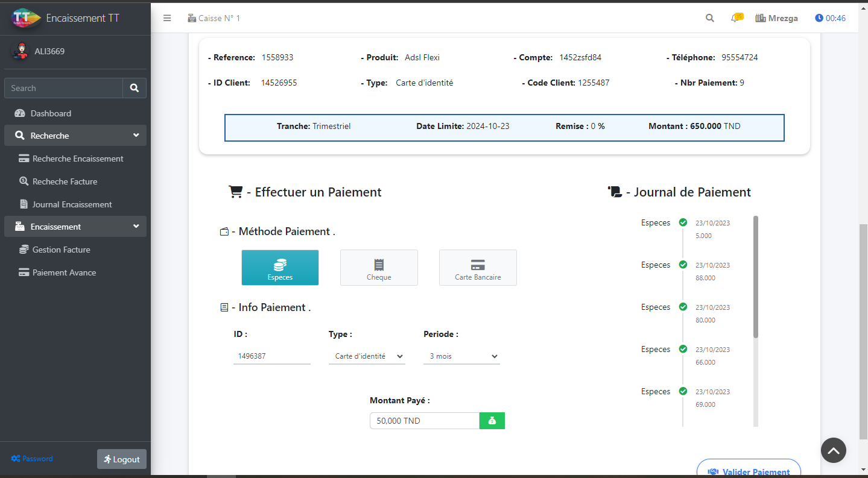Open the Periode dropdown 3 mois

point(461,356)
